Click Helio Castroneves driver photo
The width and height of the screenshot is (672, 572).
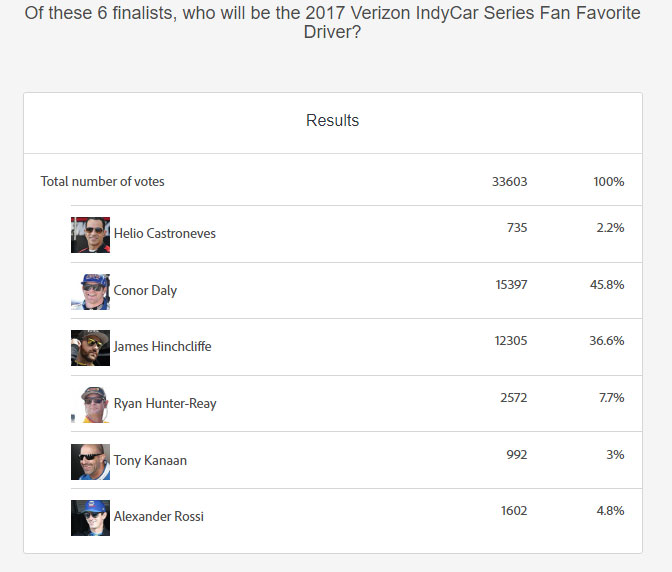tap(90, 234)
